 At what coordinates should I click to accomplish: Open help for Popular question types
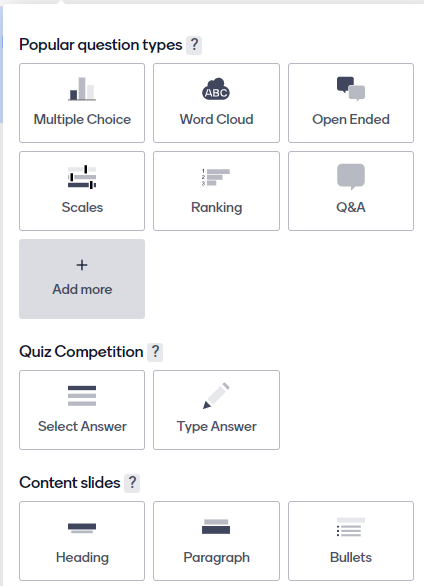click(x=194, y=45)
